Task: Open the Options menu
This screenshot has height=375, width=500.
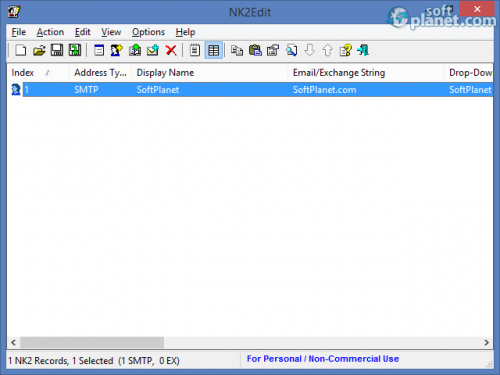Action: pos(148,32)
